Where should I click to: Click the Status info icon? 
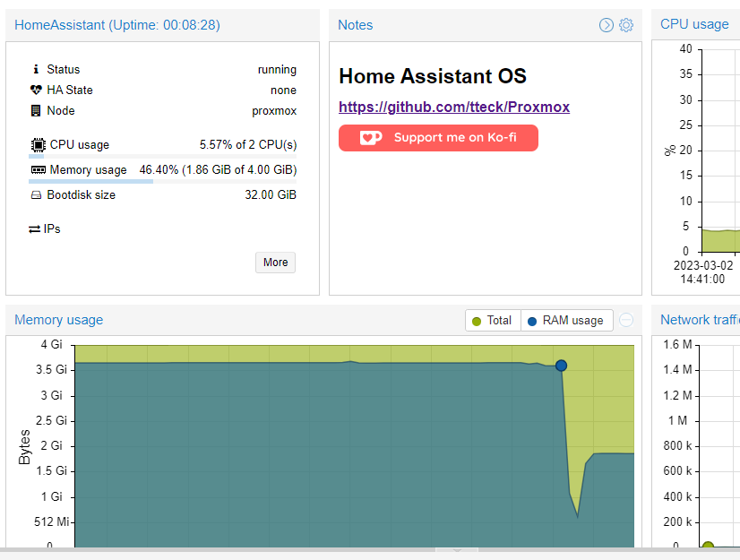(x=36, y=69)
